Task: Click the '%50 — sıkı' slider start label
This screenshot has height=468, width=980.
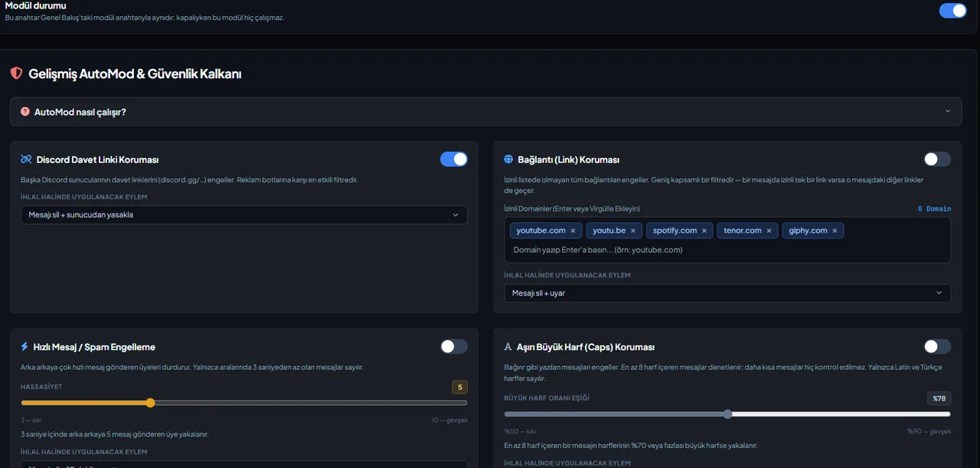Action: (x=520, y=431)
